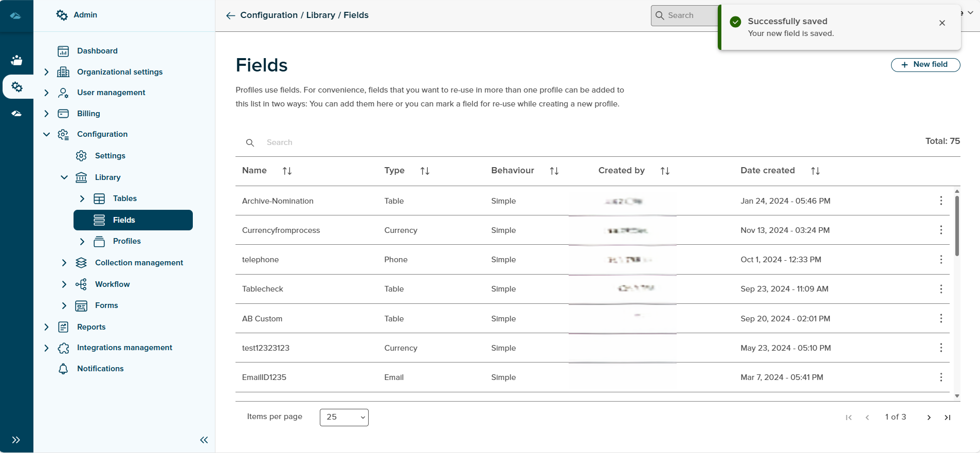The width and height of the screenshot is (980, 453).
Task: Sort the table by Name column
Action: coord(287,171)
